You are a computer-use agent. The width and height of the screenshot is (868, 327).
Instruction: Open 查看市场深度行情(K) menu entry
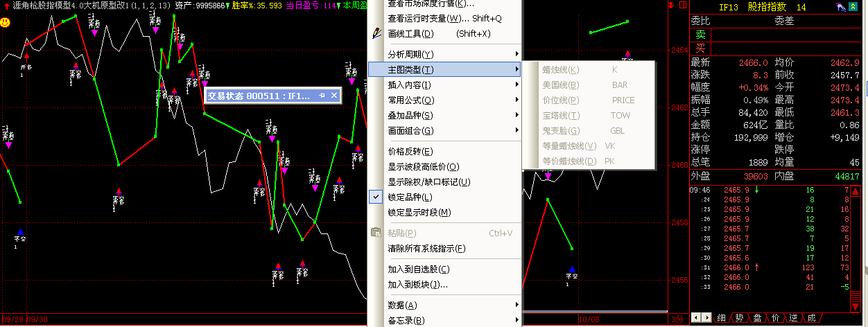coord(445,4)
